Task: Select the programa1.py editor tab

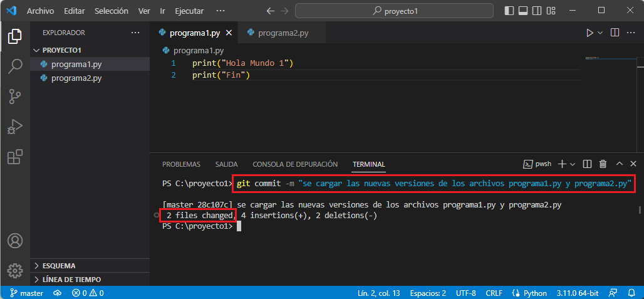Action: (x=195, y=33)
